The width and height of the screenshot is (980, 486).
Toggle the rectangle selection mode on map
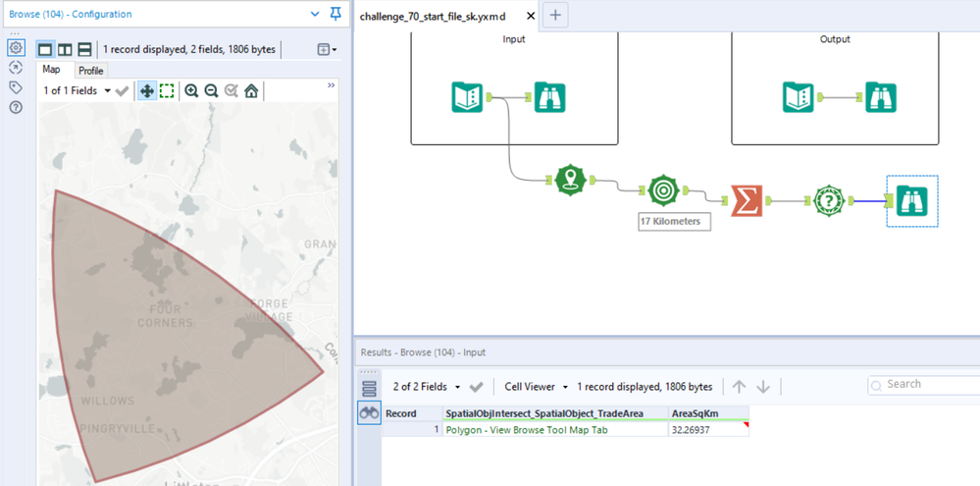click(167, 90)
